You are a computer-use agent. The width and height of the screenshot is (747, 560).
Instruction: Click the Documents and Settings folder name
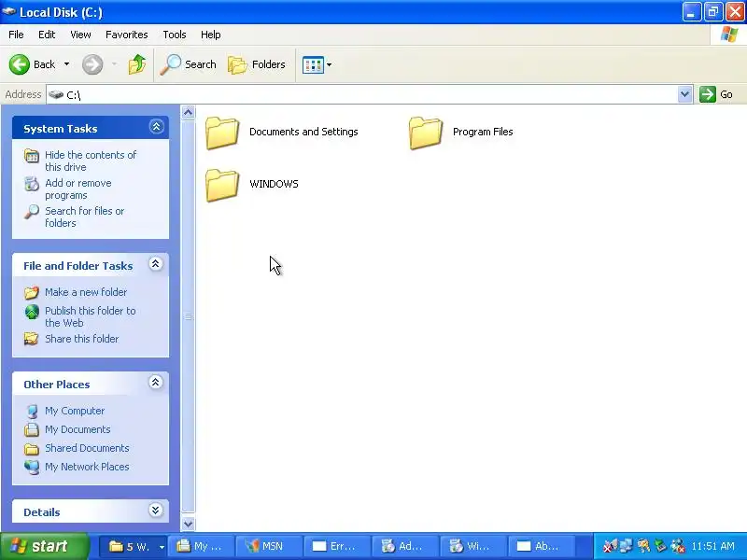tap(303, 132)
